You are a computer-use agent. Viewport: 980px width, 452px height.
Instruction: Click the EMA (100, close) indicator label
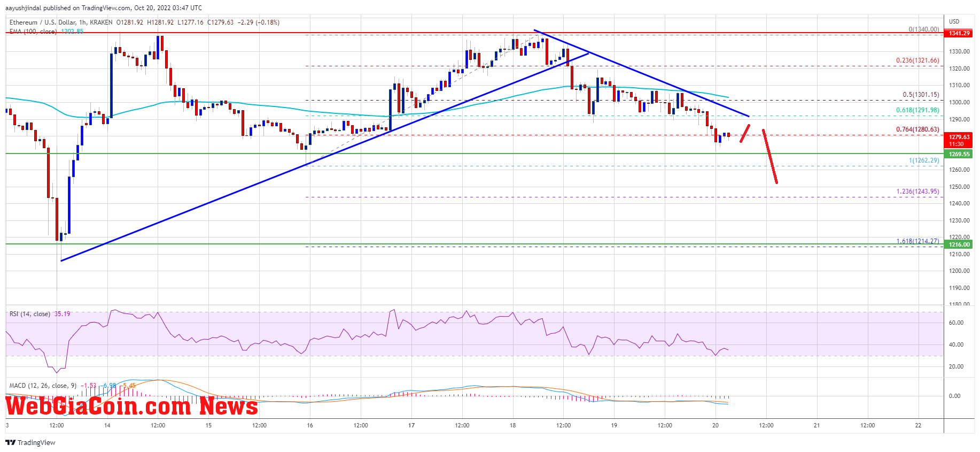(33, 32)
